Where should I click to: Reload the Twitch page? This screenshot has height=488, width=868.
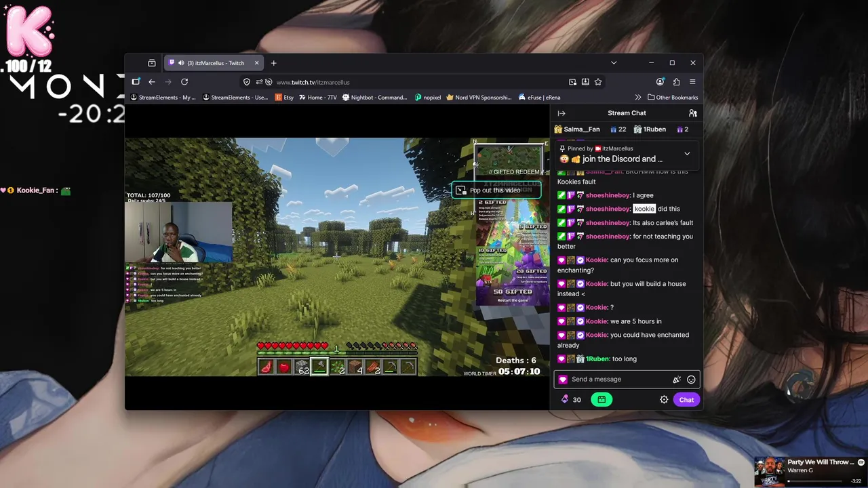184,82
